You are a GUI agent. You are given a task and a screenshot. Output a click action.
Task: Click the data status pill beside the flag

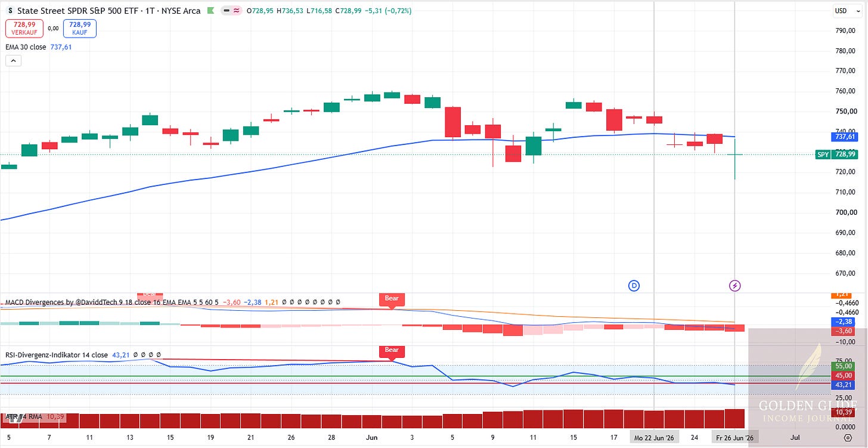(x=231, y=11)
